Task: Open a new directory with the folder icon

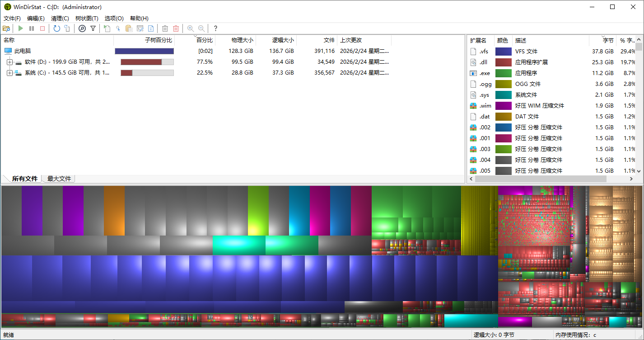Action: (7, 28)
